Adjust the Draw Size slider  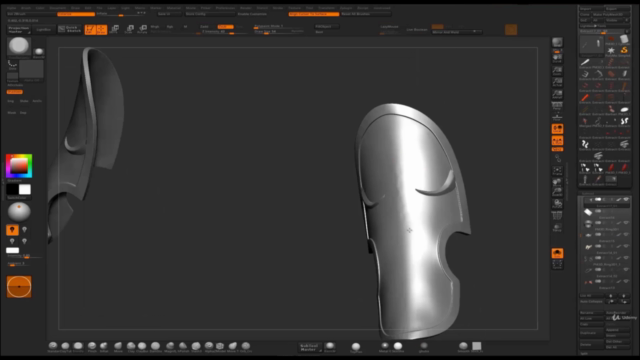point(278,32)
